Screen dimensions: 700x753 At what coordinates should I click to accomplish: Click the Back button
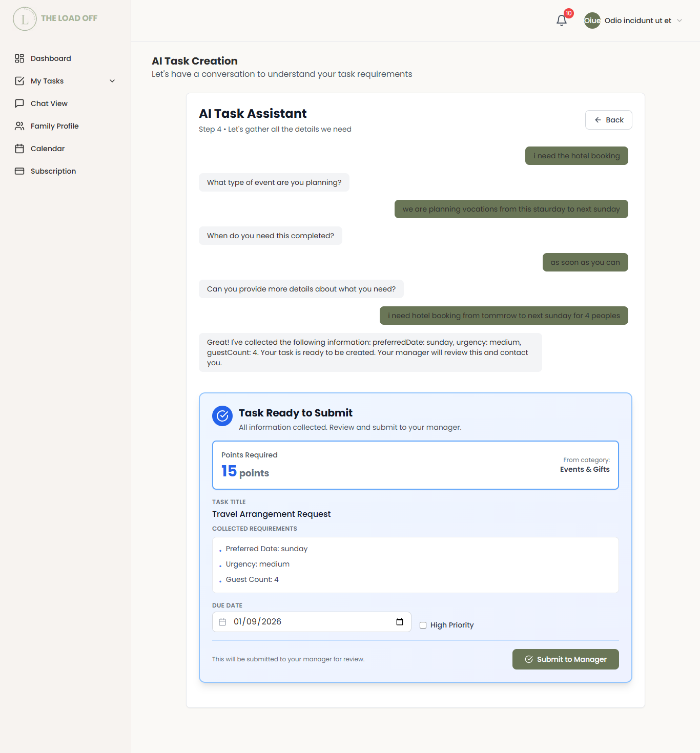(x=609, y=120)
